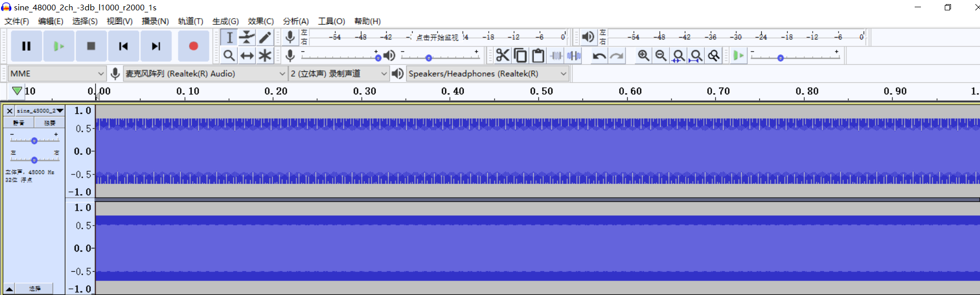Start playback with the green Play button
This screenshot has height=295, width=980.
pyautogui.click(x=59, y=46)
